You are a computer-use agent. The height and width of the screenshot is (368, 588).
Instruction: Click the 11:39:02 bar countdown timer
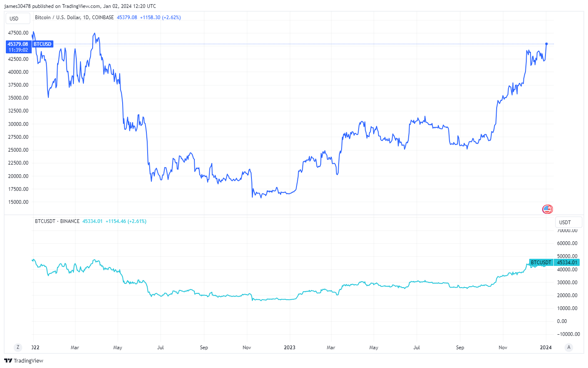point(18,50)
